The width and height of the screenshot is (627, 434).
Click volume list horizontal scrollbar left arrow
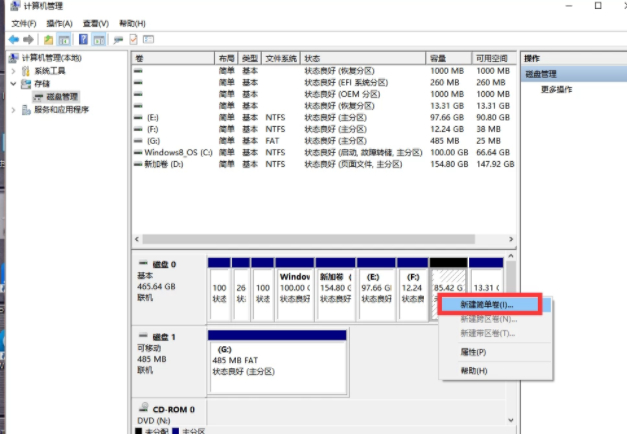pos(137,239)
